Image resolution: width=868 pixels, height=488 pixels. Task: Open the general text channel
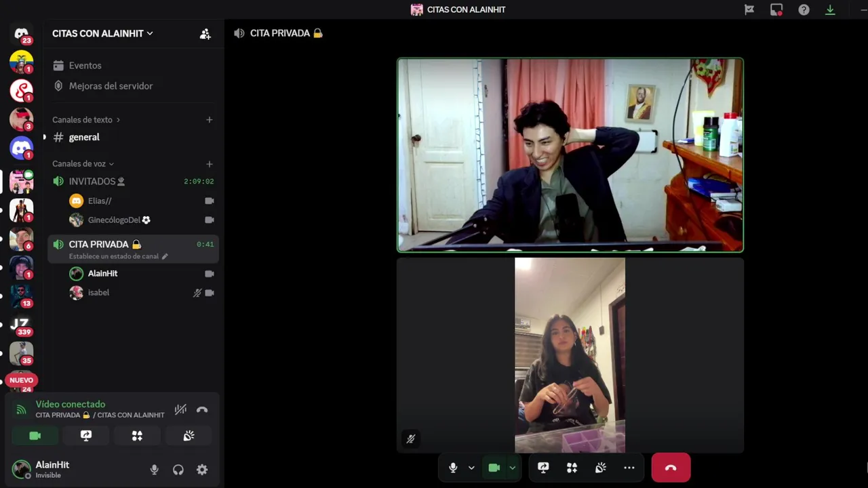tap(133, 137)
